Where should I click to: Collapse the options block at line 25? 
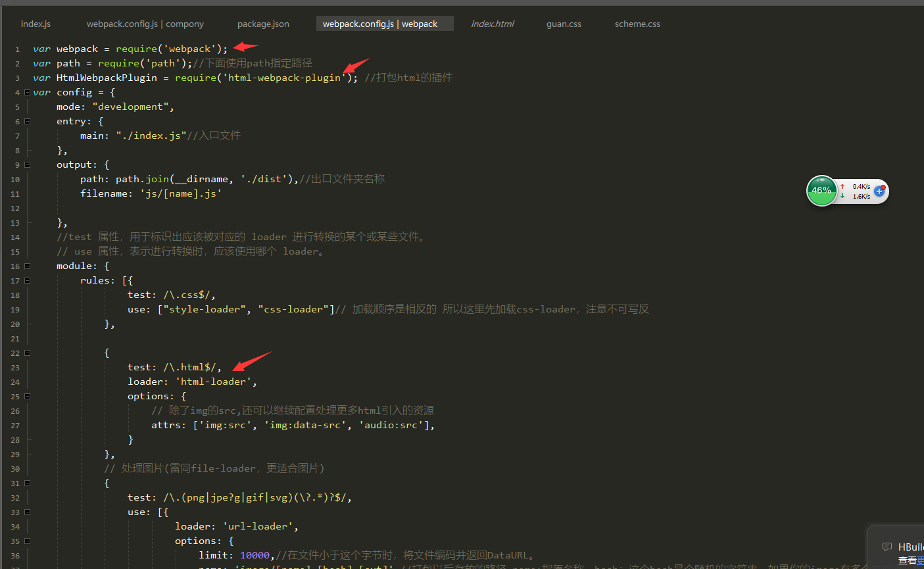point(27,396)
